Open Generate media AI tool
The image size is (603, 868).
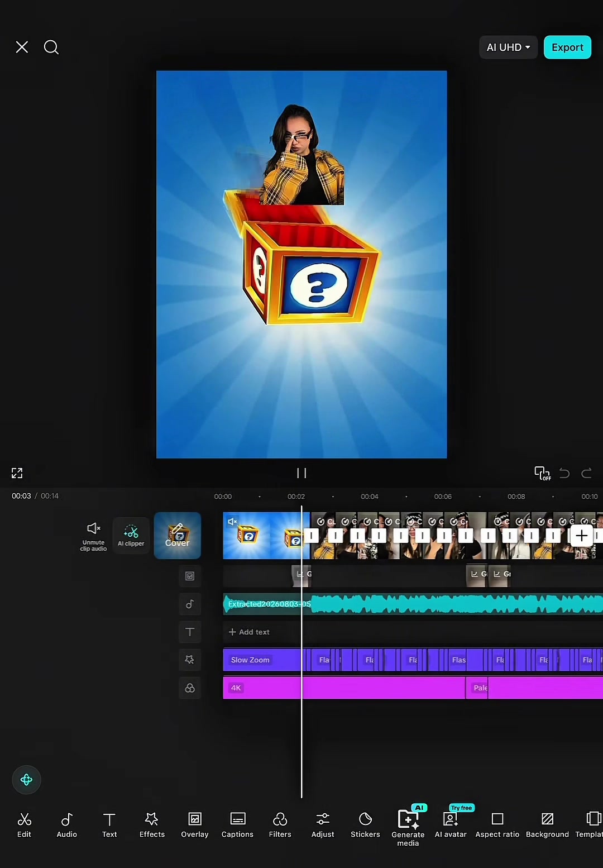408,828
